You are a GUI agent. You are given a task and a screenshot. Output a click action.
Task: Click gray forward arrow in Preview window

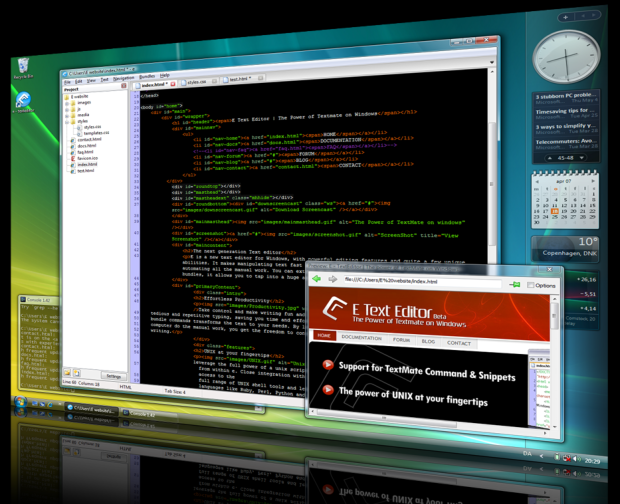click(x=333, y=279)
